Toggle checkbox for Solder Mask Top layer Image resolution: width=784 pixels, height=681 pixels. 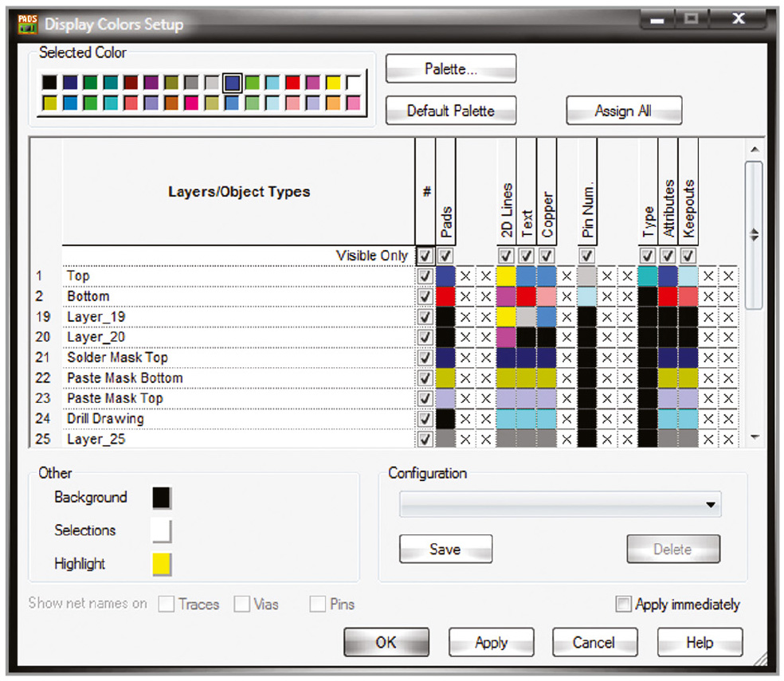click(425, 358)
